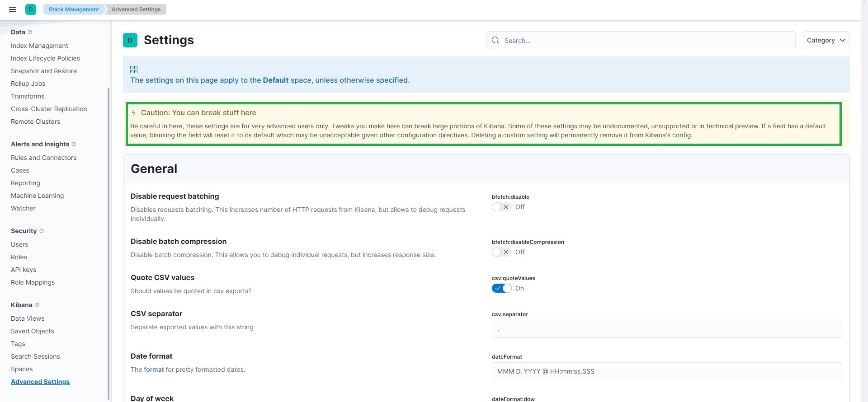This screenshot has width=868, height=402.
Task: Go to Cases
Action: (x=20, y=170)
